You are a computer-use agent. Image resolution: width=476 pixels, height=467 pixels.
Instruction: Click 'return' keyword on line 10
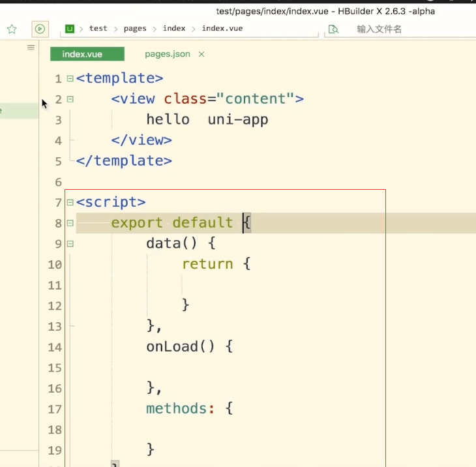coord(207,264)
